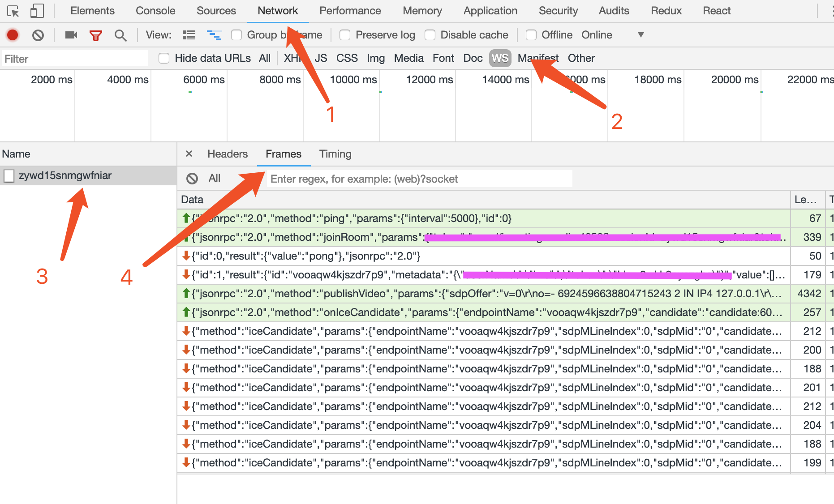Open the Application panel
This screenshot has width=834, height=504.
pyautogui.click(x=490, y=10)
